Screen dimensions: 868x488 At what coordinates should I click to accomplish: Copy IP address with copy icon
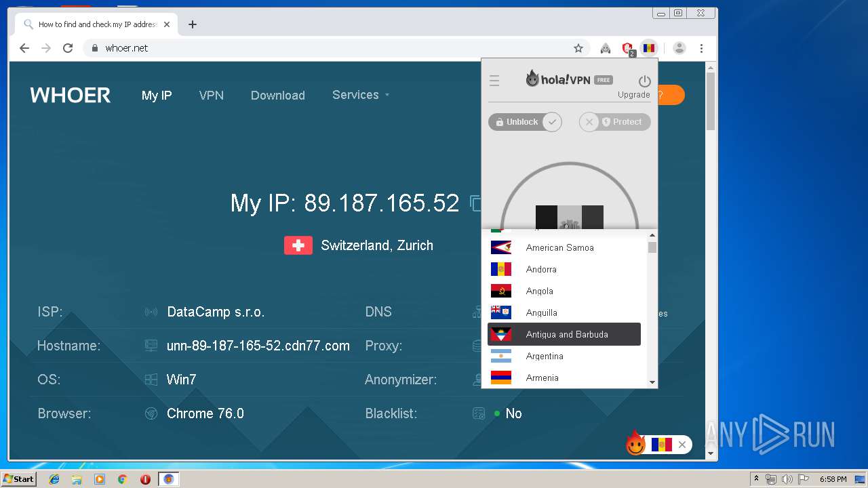tap(475, 203)
